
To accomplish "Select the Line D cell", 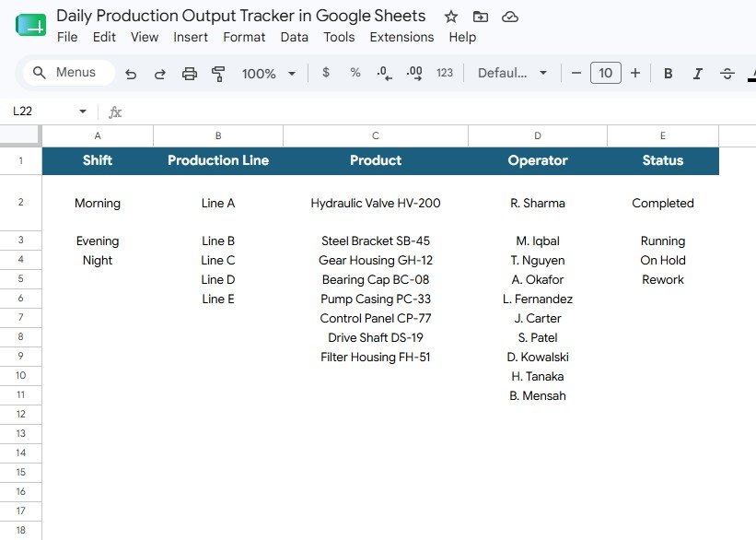I will 218,279.
